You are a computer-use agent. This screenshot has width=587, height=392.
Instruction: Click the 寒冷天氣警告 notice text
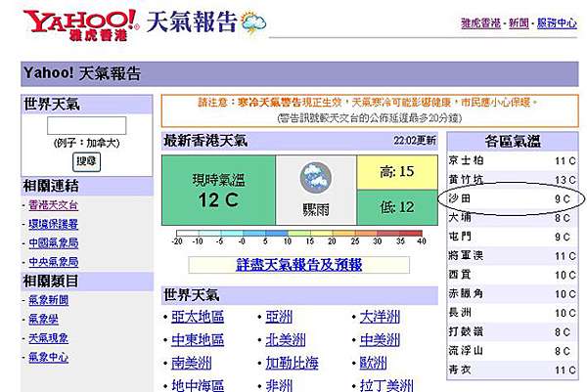click(x=269, y=102)
